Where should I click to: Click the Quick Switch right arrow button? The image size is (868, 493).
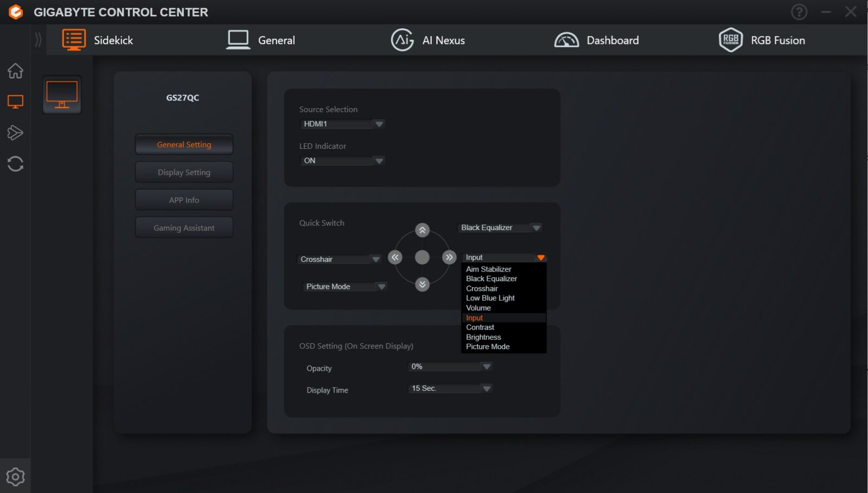(449, 257)
